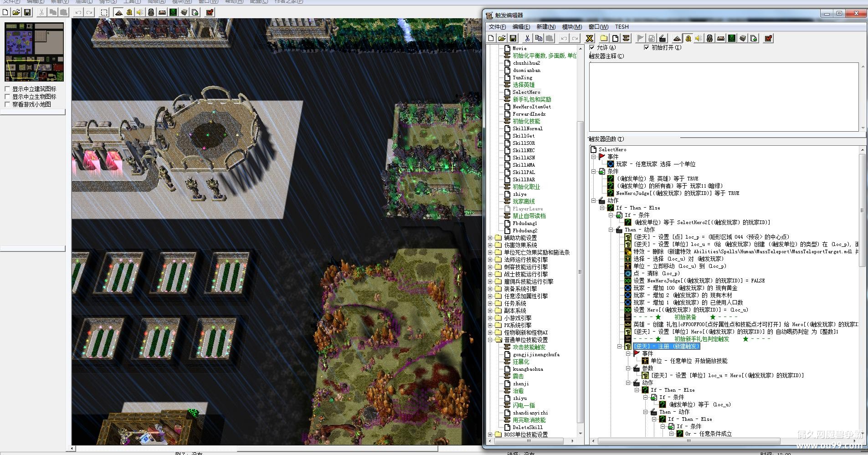The width and height of the screenshot is (868, 455).
Task: Click New Category yellow folder icon
Action: pyautogui.click(x=604, y=38)
